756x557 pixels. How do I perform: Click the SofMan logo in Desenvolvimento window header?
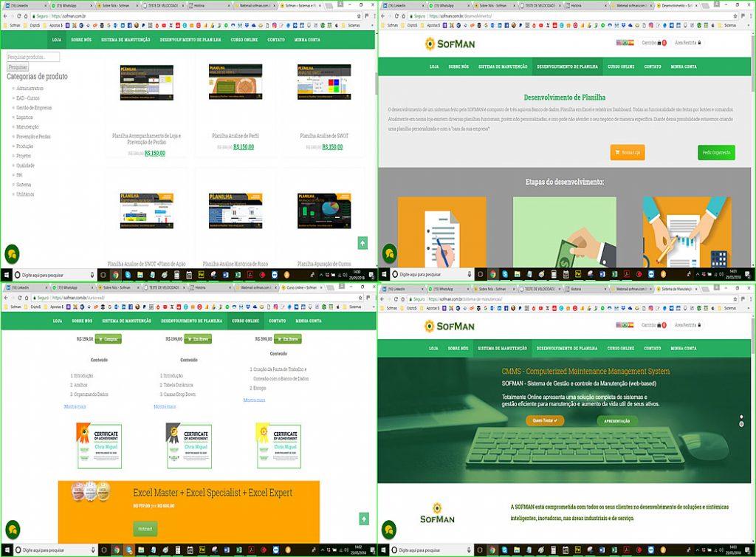click(450, 44)
